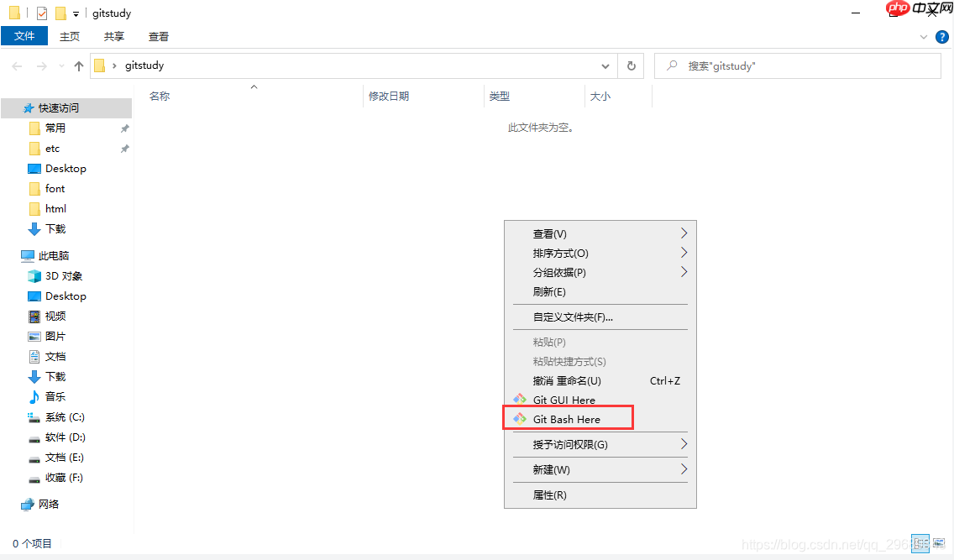This screenshot has height=560, width=954.
Task: Click the forward navigation arrow
Action: click(x=41, y=65)
